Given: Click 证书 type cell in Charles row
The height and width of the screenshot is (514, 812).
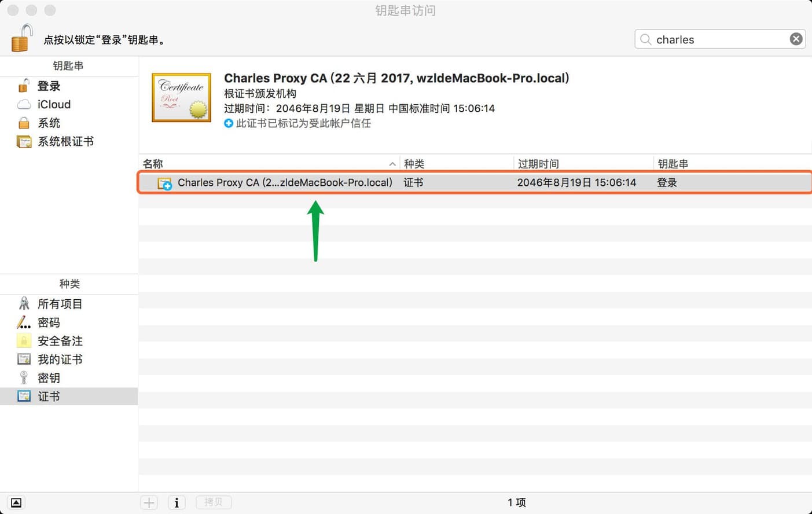Looking at the screenshot, I should point(413,182).
